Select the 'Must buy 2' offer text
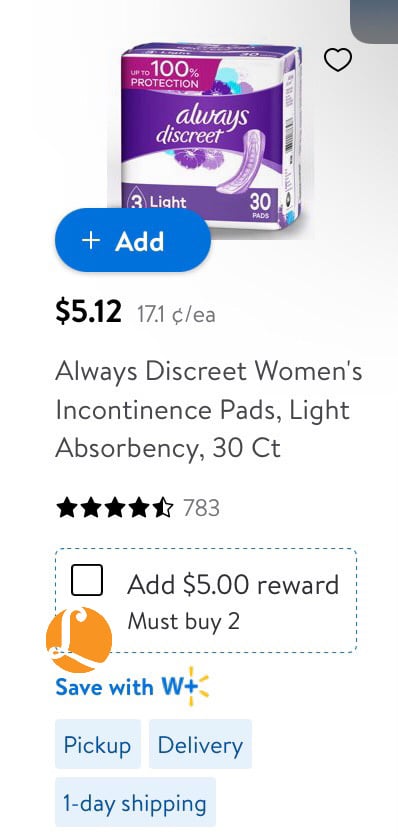This screenshot has height=838, width=398. tap(183, 621)
